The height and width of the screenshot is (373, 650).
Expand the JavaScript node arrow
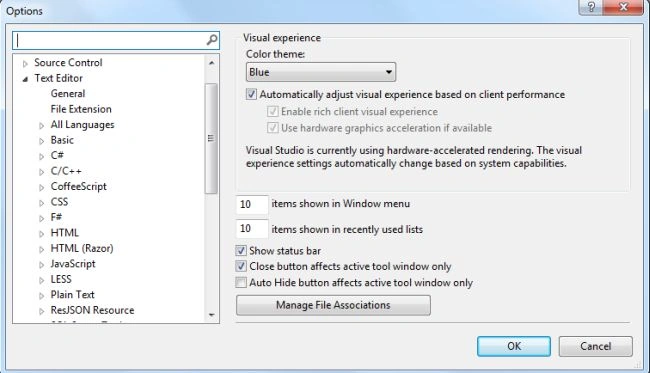pos(41,264)
